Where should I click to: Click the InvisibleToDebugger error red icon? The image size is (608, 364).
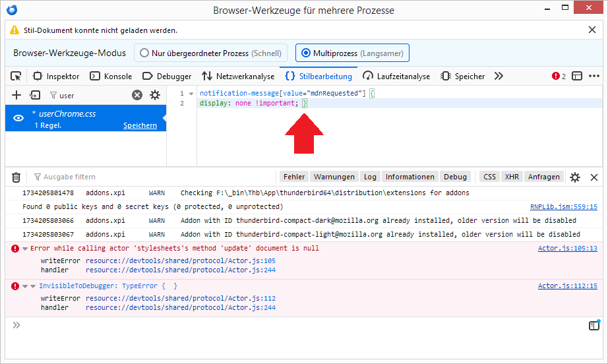15,286
